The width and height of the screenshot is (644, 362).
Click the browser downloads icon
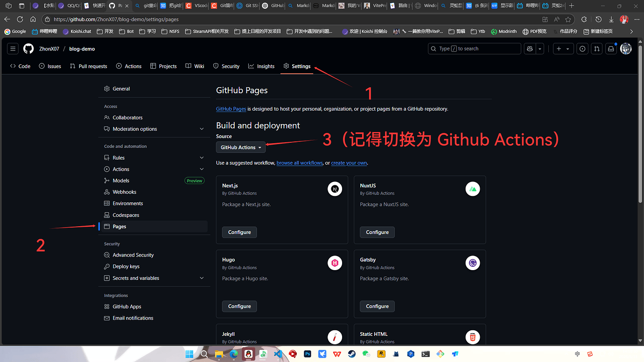[x=611, y=19]
